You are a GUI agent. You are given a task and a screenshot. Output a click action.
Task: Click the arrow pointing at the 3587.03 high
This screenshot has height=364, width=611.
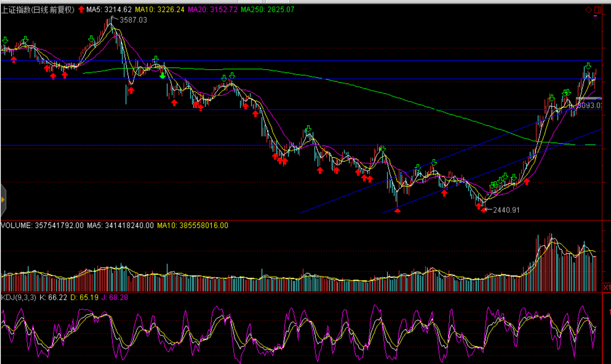(114, 19)
